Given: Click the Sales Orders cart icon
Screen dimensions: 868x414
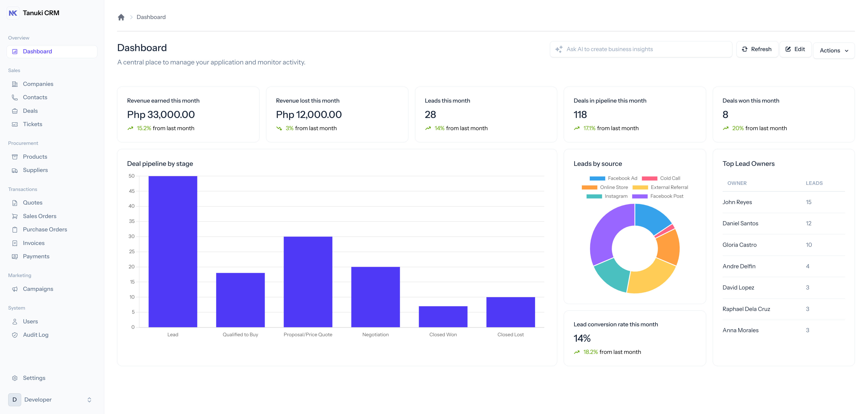Looking at the screenshot, I should tap(15, 216).
